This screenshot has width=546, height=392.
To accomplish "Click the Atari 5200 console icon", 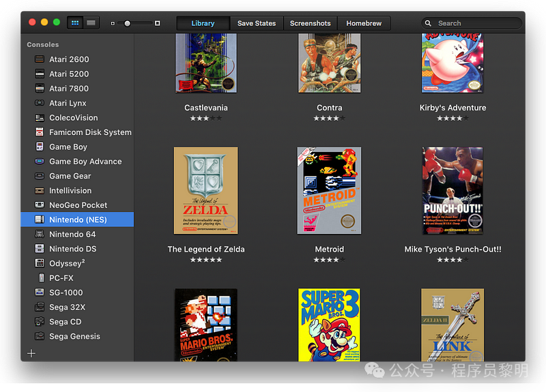I will pos(40,74).
